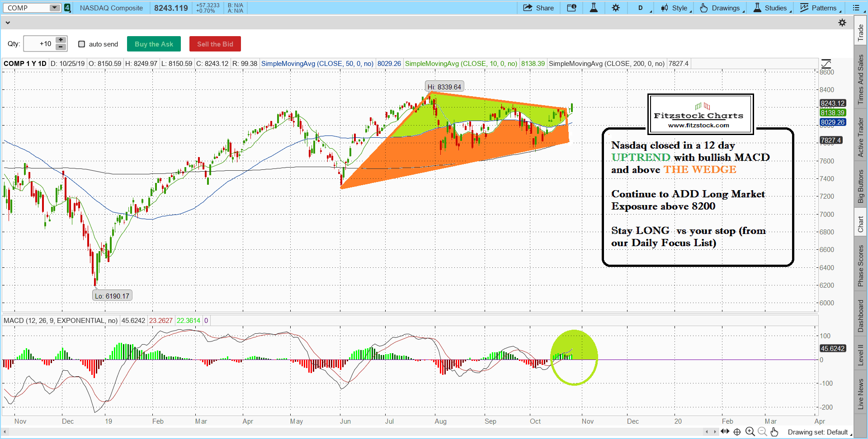Open the D timeframe dropdown
This screenshot has width=868, height=439.
click(642, 8)
